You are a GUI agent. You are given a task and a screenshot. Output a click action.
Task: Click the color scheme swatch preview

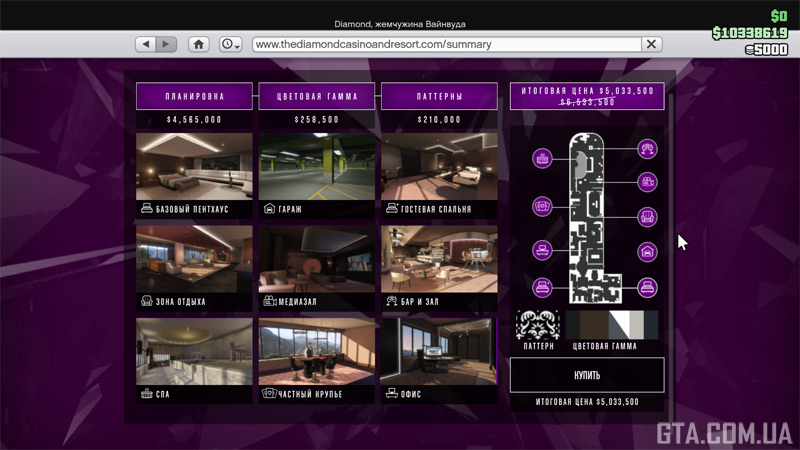(612, 325)
